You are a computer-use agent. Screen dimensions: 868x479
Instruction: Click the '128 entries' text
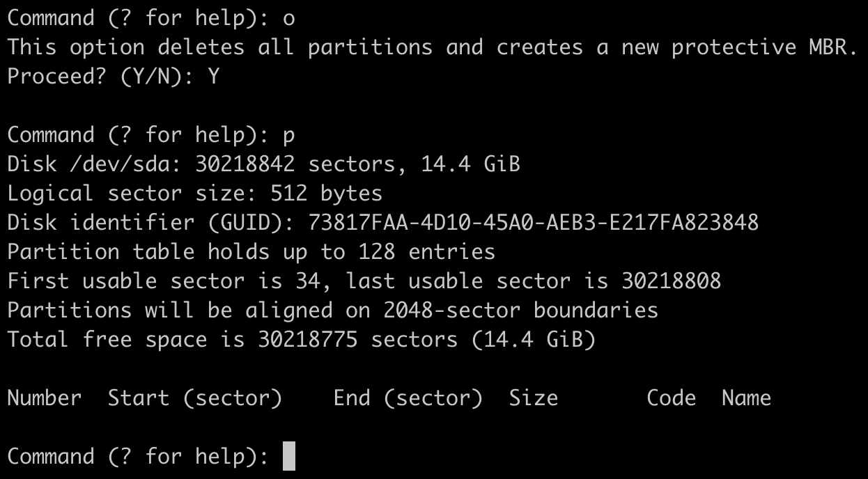(426, 252)
